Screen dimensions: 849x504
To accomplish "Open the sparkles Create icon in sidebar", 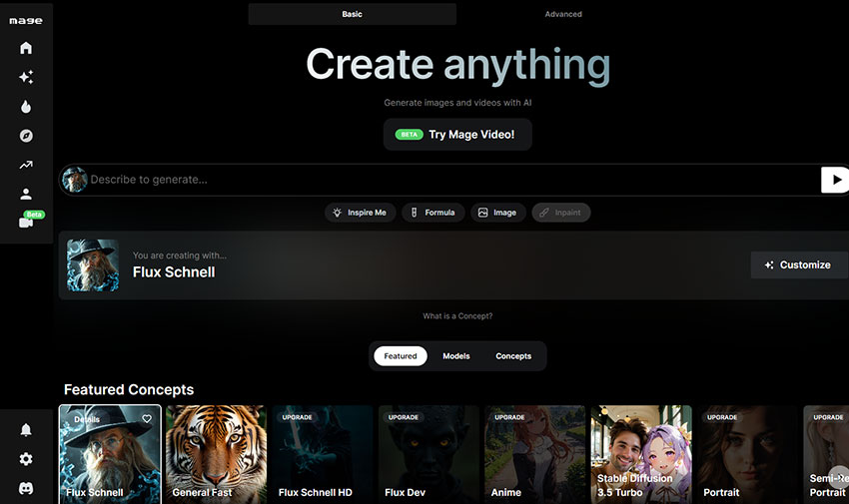I will click(x=25, y=77).
